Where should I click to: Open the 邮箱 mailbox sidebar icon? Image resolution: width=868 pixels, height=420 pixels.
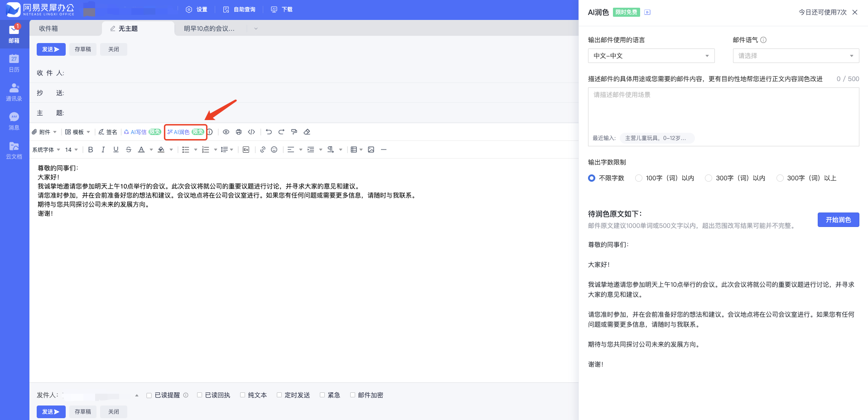click(x=14, y=34)
